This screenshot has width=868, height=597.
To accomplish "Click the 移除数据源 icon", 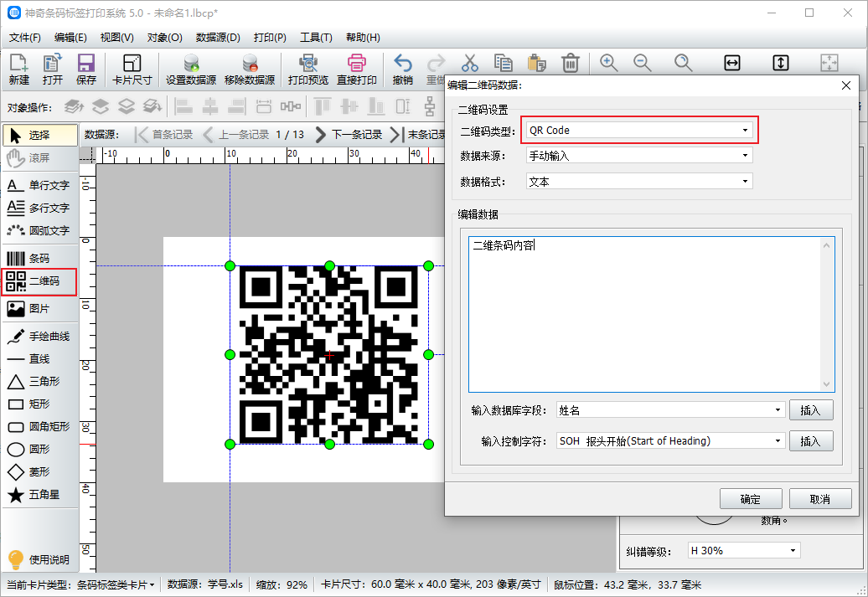I will [250, 69].
